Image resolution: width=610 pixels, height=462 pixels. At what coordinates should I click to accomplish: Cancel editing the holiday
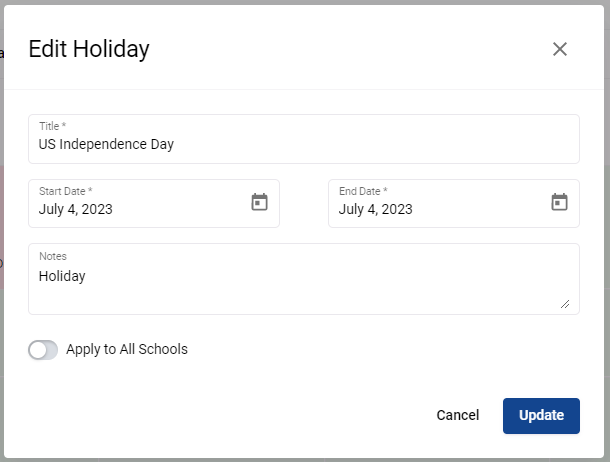tap(458, 415)
